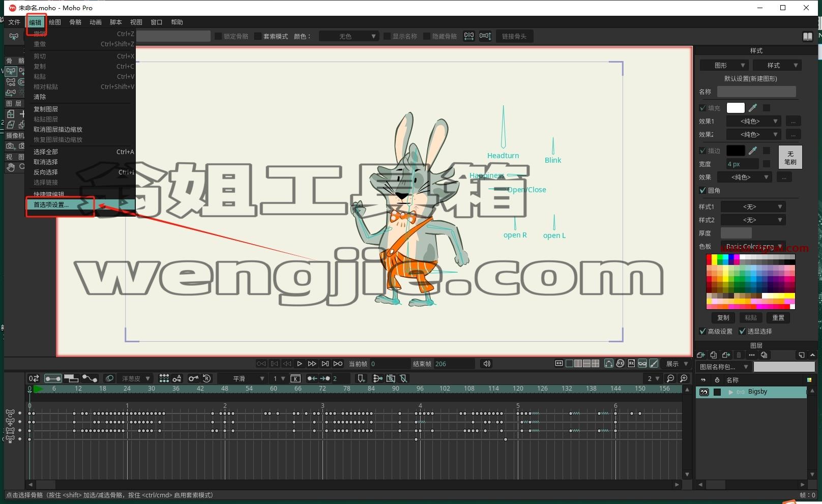822x504 pixels.
Task: Open the 动画 menu
Action: click(96, 22)
